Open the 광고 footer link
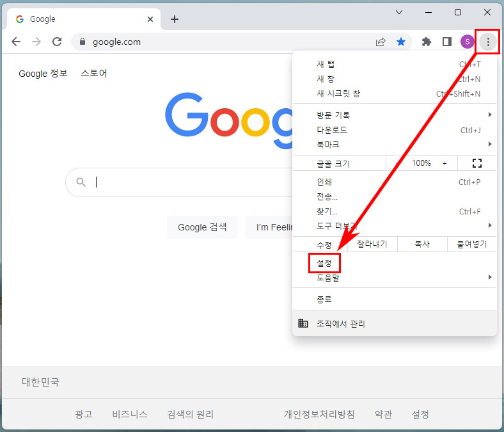This screenshot has width=504, height=432. point(84,414)
